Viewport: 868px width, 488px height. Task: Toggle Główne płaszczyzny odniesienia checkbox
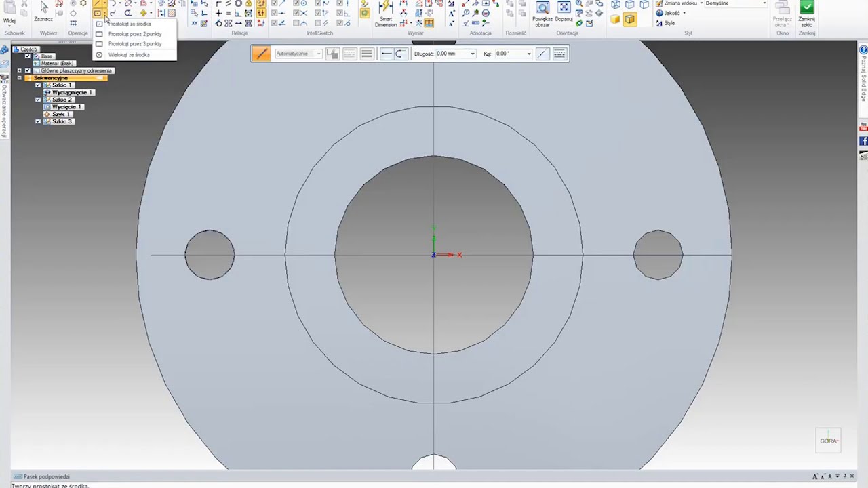click(28, 70)
